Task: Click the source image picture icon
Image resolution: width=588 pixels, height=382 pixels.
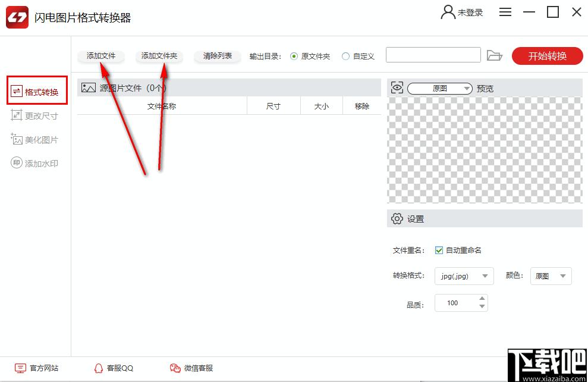Action: 89,88
